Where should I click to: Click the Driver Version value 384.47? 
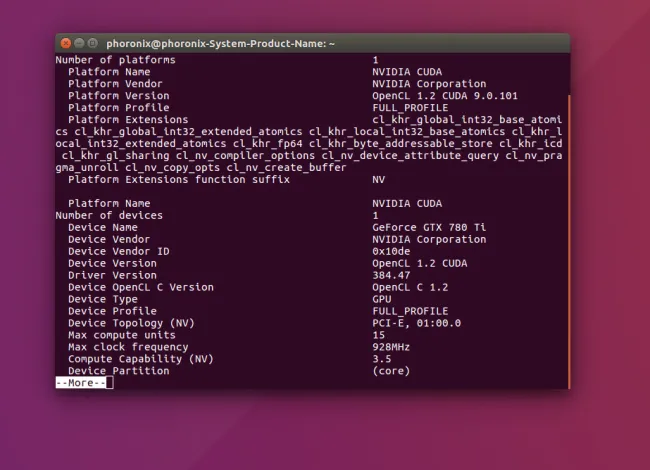391,275
